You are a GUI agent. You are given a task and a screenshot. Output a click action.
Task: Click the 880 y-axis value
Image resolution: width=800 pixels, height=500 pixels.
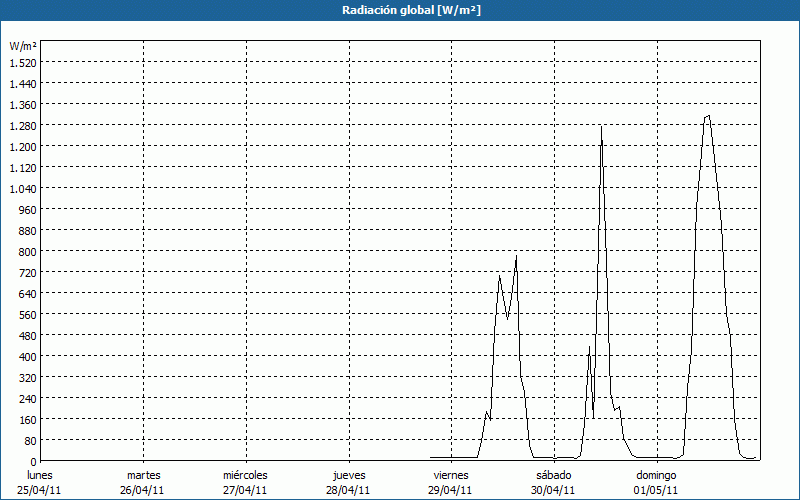(x=29, y=231)
